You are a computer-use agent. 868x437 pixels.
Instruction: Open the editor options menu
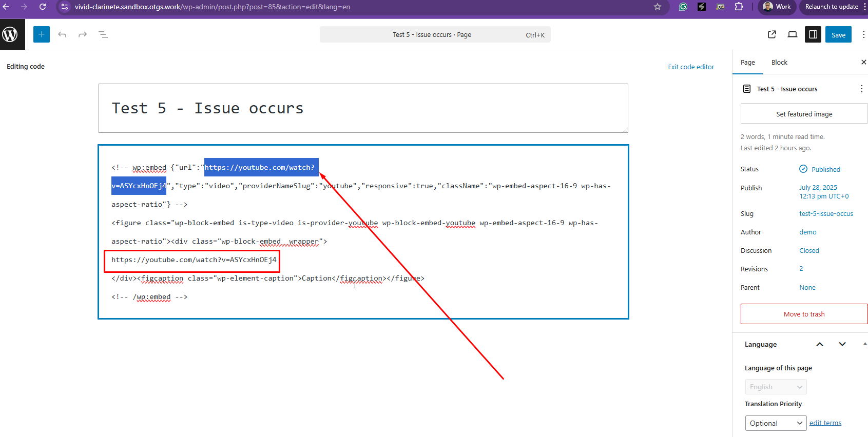click(863, 34)
